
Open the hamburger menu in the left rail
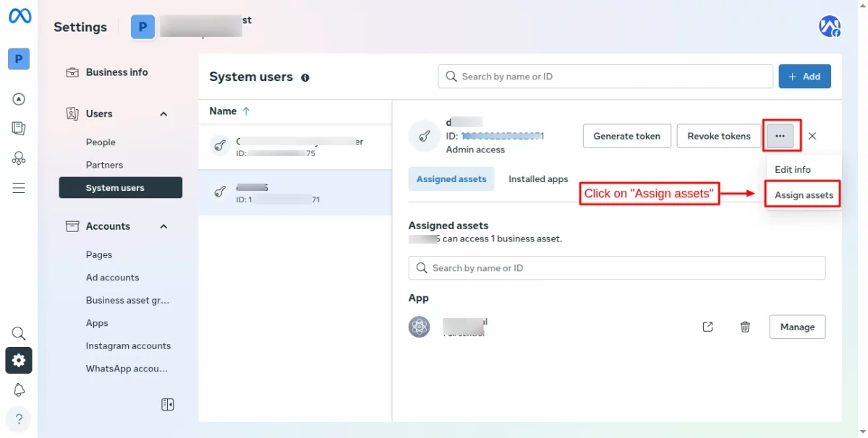[18, 187]
